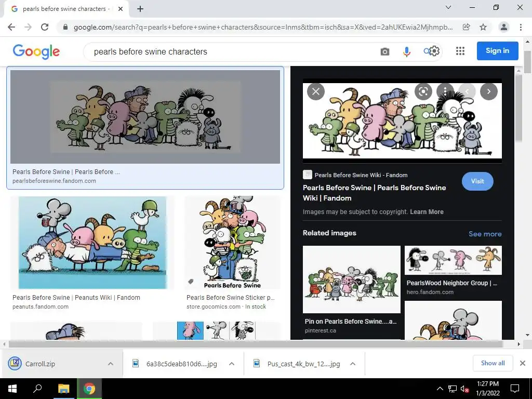Image resolution: width=532 pixels, height=399 pixels.
Task: Open File Explorer from taskbar
Action: (x=63, y=389)
